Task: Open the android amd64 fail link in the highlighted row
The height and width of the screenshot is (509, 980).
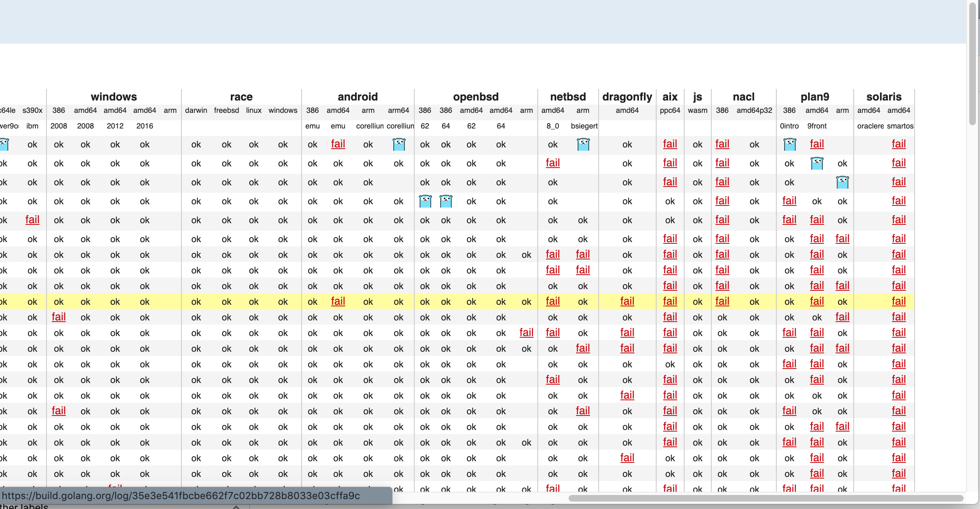Action: pos(338,301)
